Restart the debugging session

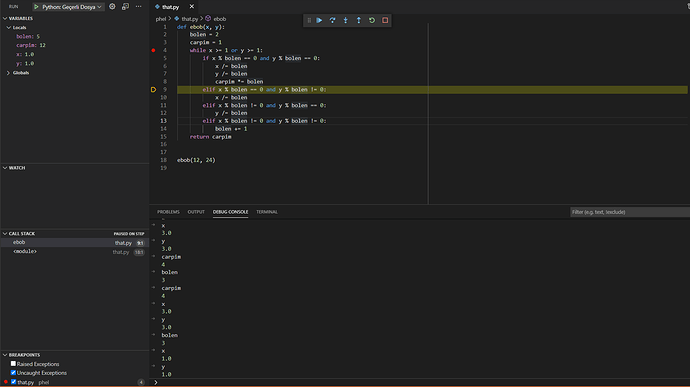point(372,20)
